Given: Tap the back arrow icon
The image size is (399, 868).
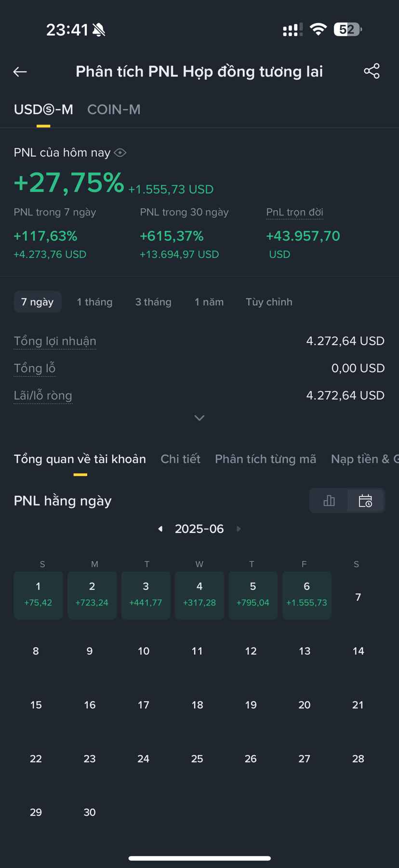Looking at the screenshot, I should (20, 72).
